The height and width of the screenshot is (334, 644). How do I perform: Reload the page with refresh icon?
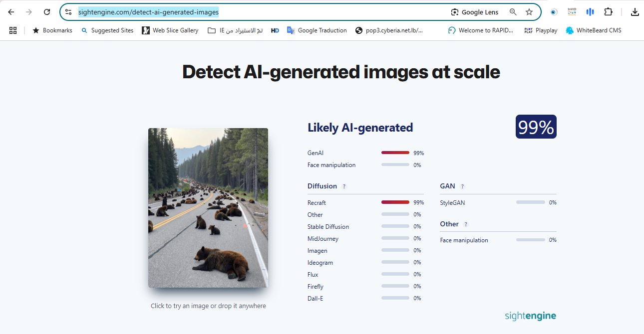click(x=47, y=12)
